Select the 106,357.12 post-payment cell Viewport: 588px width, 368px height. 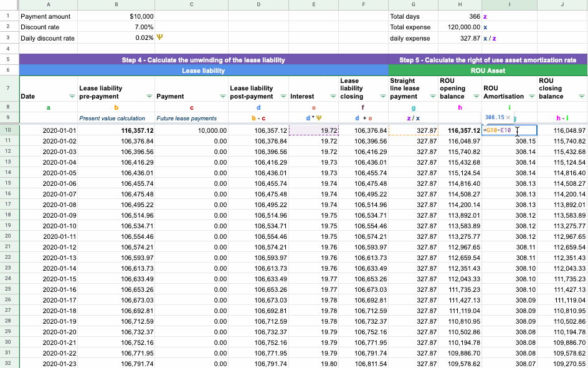click(258, 131)
